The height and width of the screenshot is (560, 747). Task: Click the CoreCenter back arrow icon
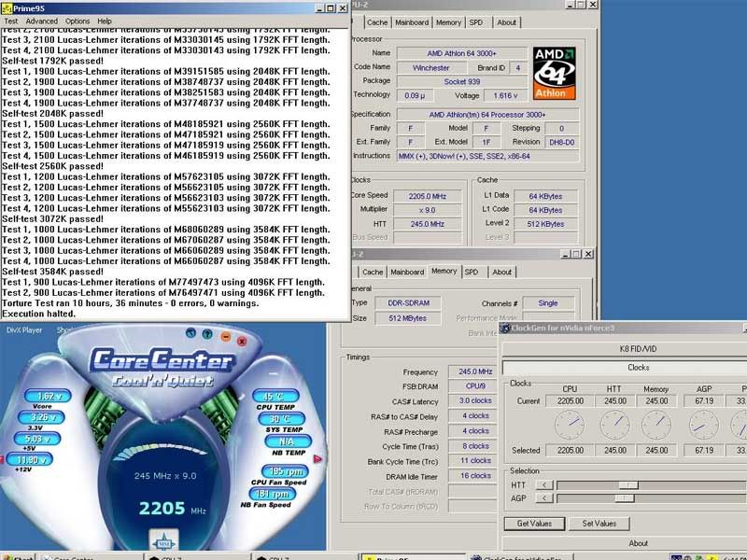coord(190,333)
